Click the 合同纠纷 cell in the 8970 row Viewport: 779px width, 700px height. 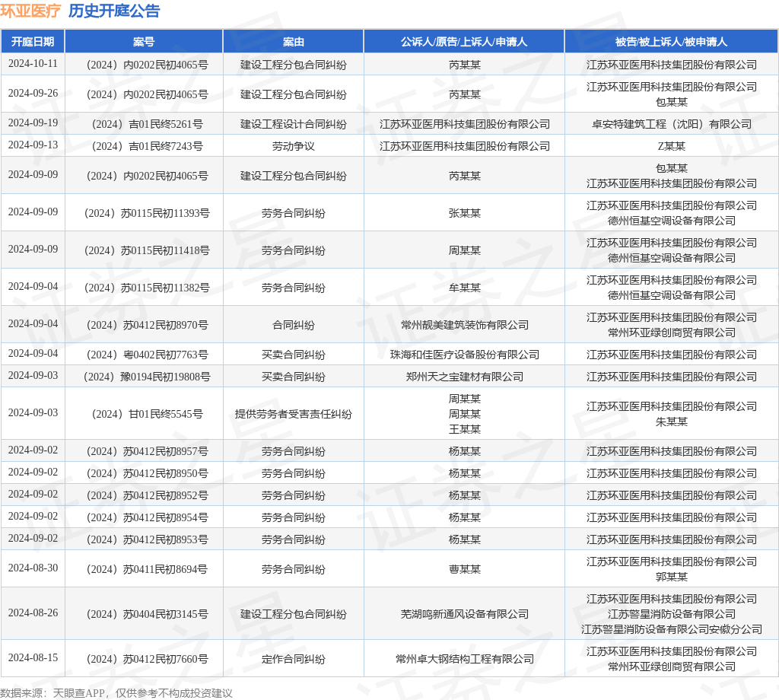click(x=293, y=325)
